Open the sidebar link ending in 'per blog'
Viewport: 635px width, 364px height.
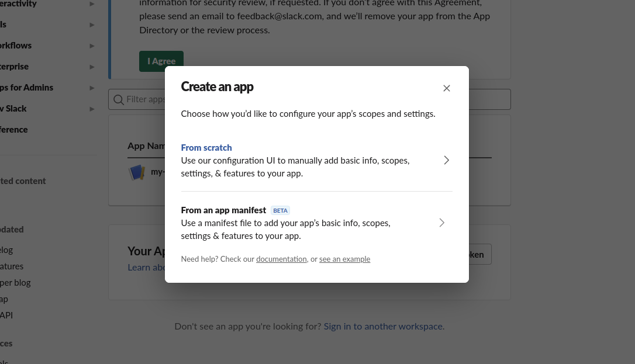15,283
